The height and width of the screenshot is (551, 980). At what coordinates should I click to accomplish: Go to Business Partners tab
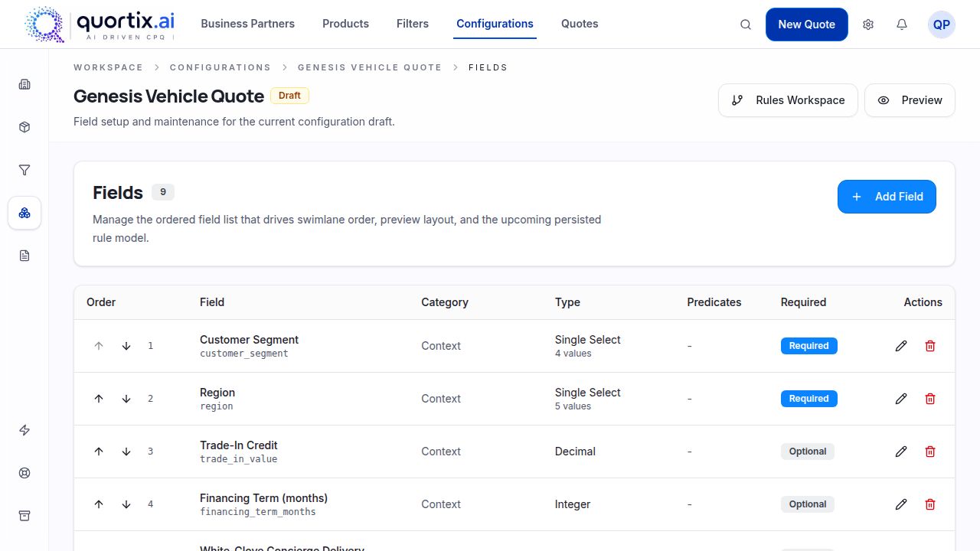click(247, 24)
